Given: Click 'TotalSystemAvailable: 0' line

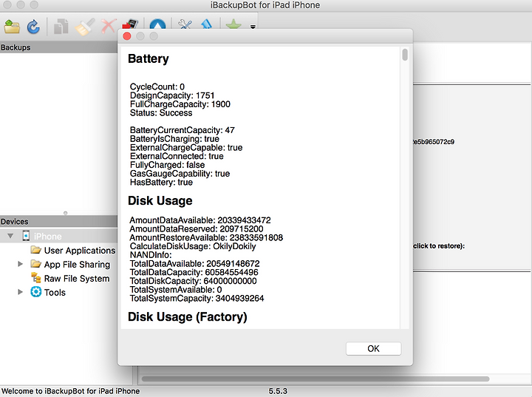Looking at the screenshot, I should point(176,290).
